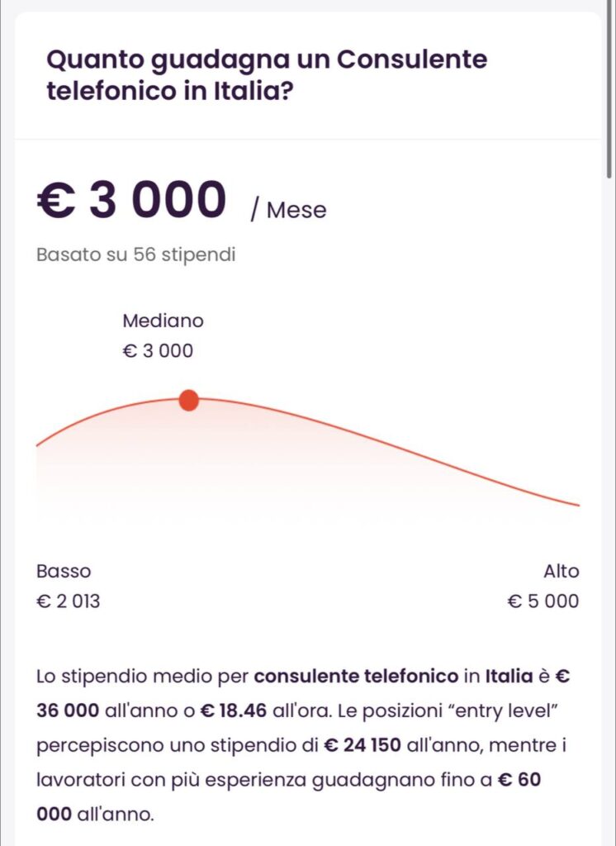616x846 pixels.
Task: Click the heading 'Quanto guadagna un Consulente telefonico'
Action: point(267,74)
